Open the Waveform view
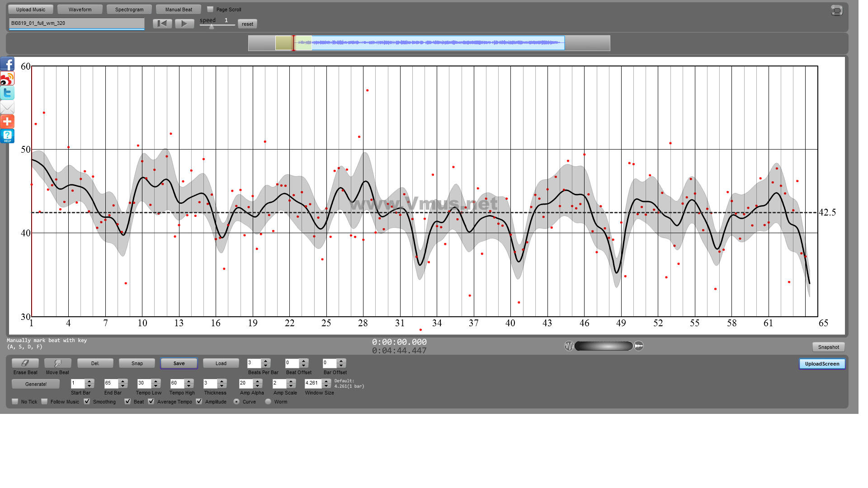Viewport: 868px width, 488px height. pos(80,9)
